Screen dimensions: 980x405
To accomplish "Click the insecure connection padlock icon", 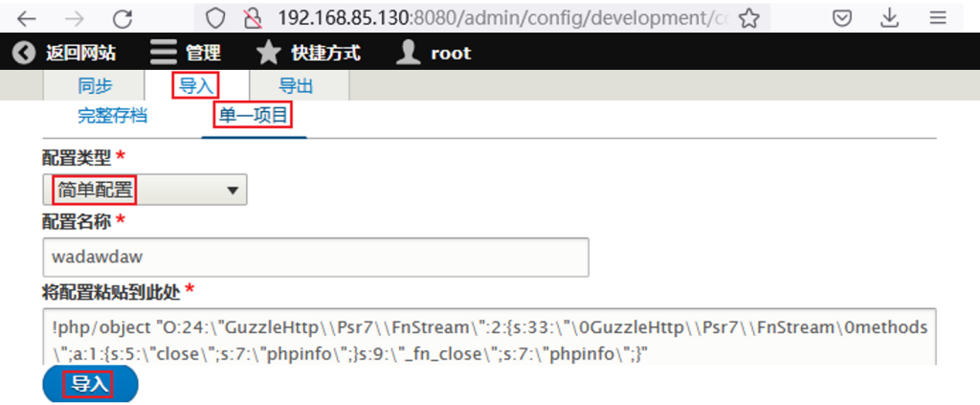I will pos(253,19).
